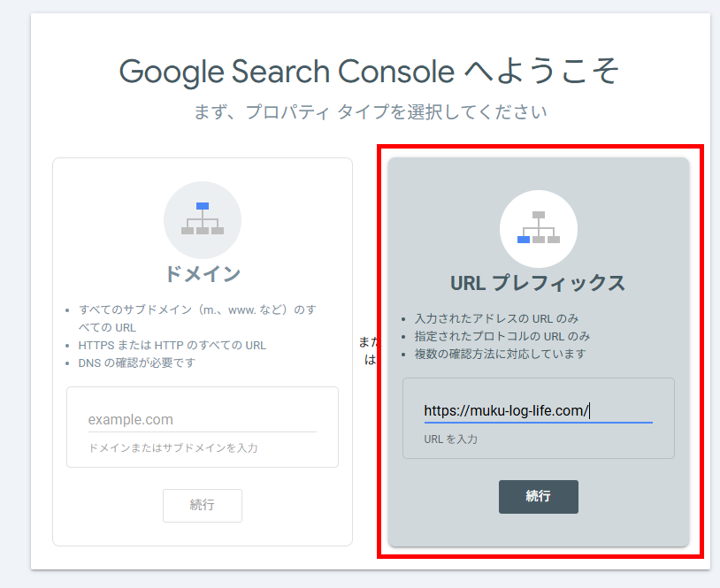Select the ドメイン heading text
This screenshot has width=720, height=588.
pyautogui.click(x=203, y=274)
